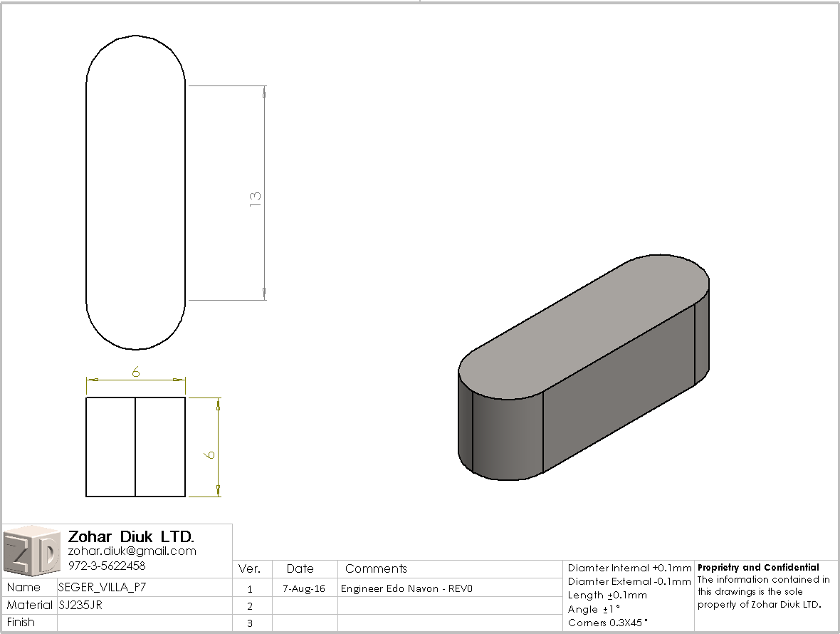Select the 7-Aug-16 date cell
Viewport: 840px width, 634px height.
tap(304, 589)
